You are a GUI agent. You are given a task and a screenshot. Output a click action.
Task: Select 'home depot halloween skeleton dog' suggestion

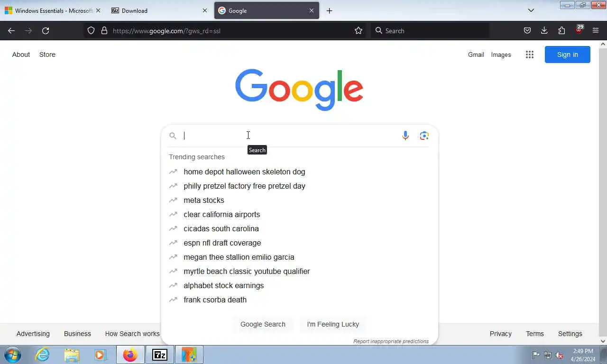click(299, 172)
